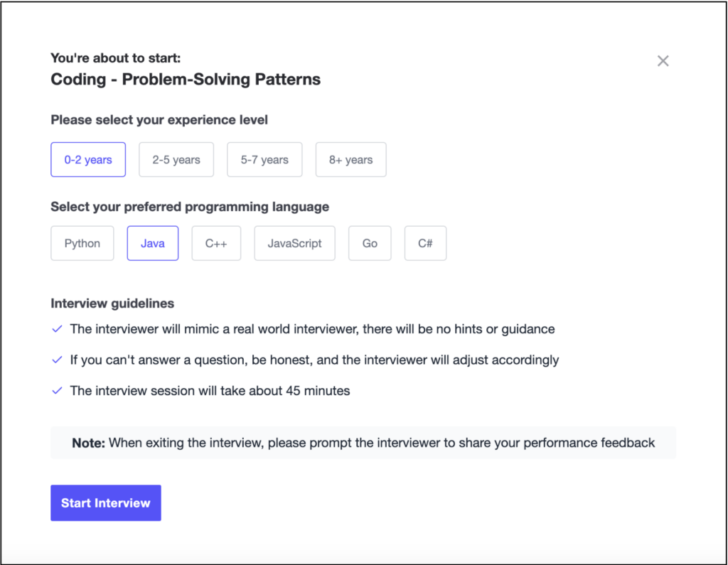Viewport: 728px width, 565px height.
Task: Pick C++ as your preferred language
Action: [x=216, y=243]
